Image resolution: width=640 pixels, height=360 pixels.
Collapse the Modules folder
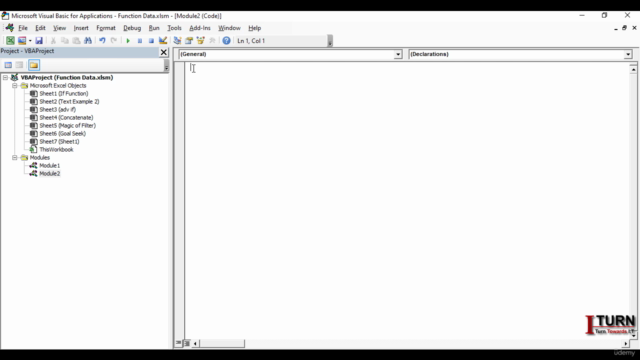click(x=15, y=157)
